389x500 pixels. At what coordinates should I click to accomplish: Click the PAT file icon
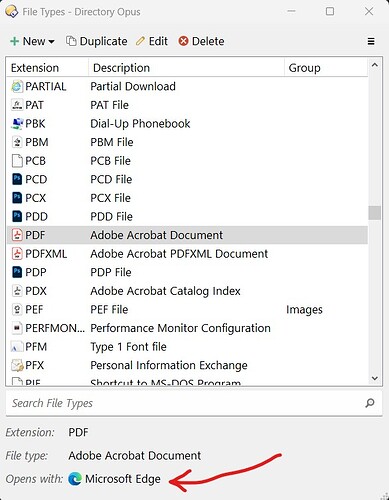(17, 105)
